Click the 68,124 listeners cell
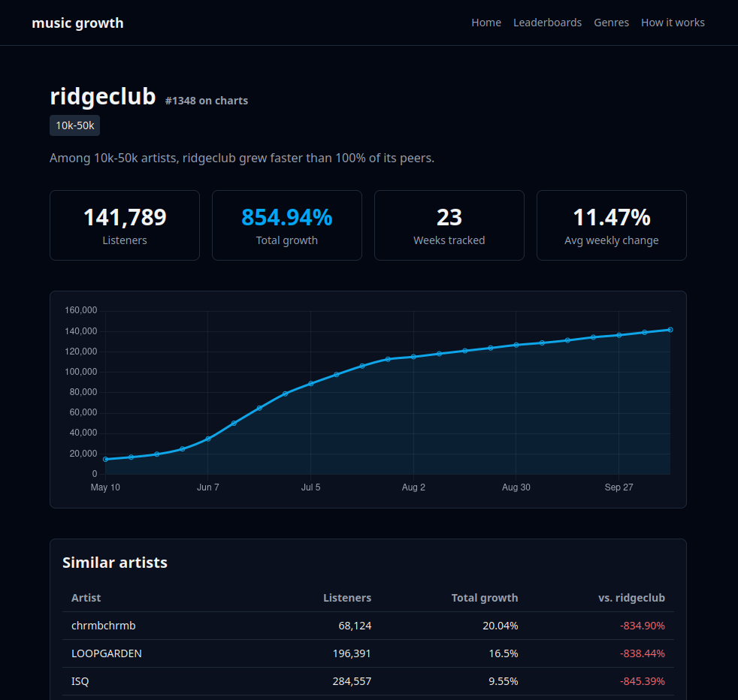738x700 pixels. [355, 626]
